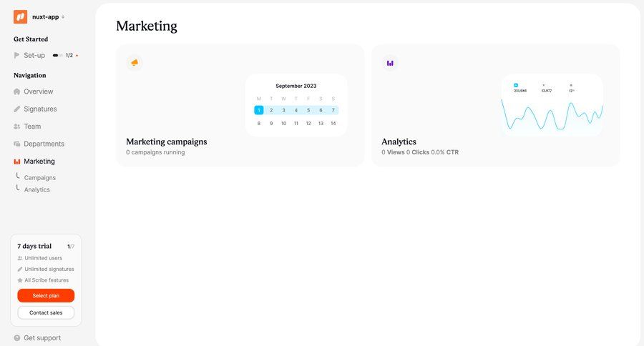The height and width of the screenshot is (346, 644).
Task: Click the Overview home icon
Action: click(x=17, y=92)
